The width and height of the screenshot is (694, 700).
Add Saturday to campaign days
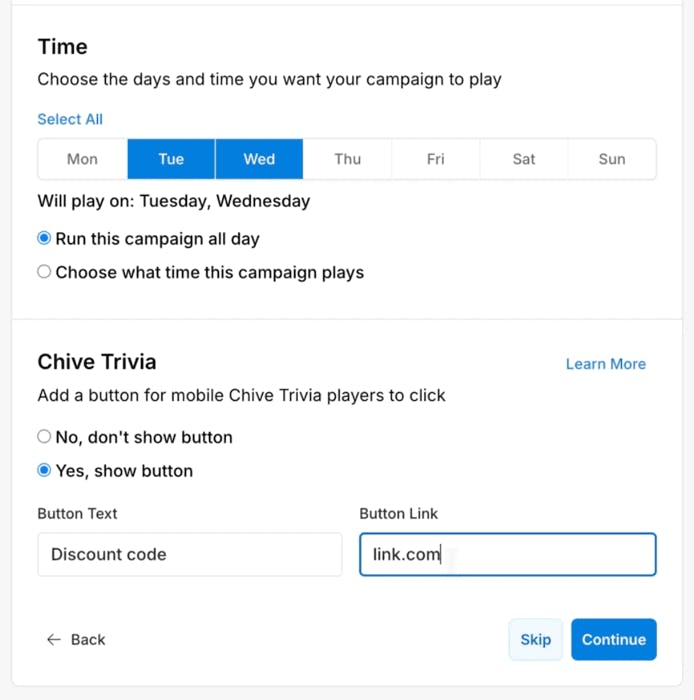(523, 159)
